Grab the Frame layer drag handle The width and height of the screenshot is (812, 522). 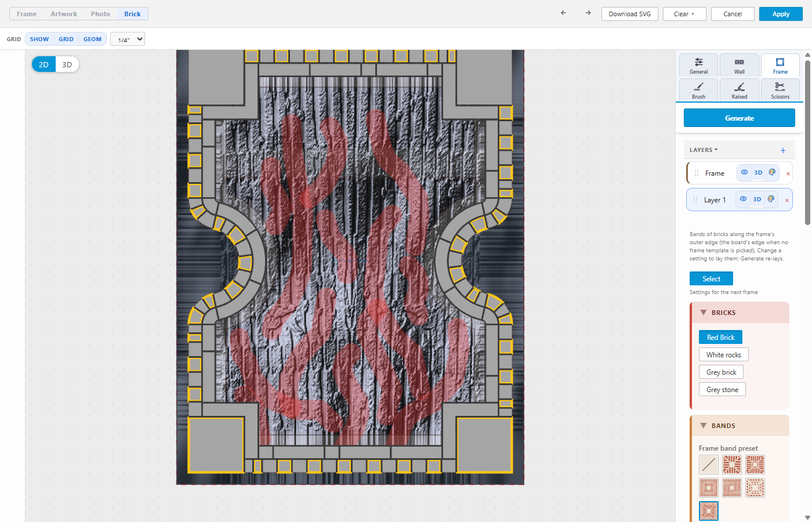click(x=697, y=173)
